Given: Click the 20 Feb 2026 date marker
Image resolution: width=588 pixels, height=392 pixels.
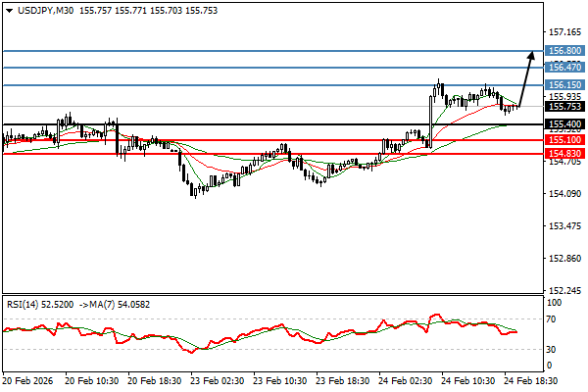Looking at the screenshot, I should click(29, 378).
